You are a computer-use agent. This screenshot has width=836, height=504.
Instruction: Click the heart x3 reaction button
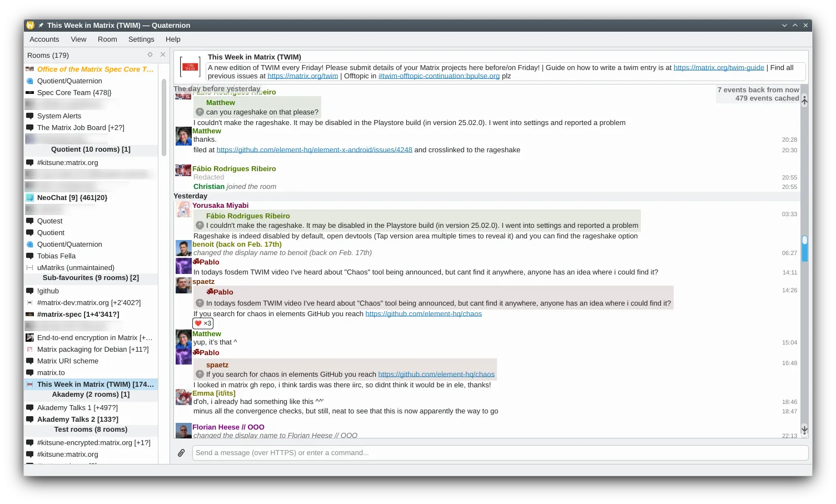203,323
